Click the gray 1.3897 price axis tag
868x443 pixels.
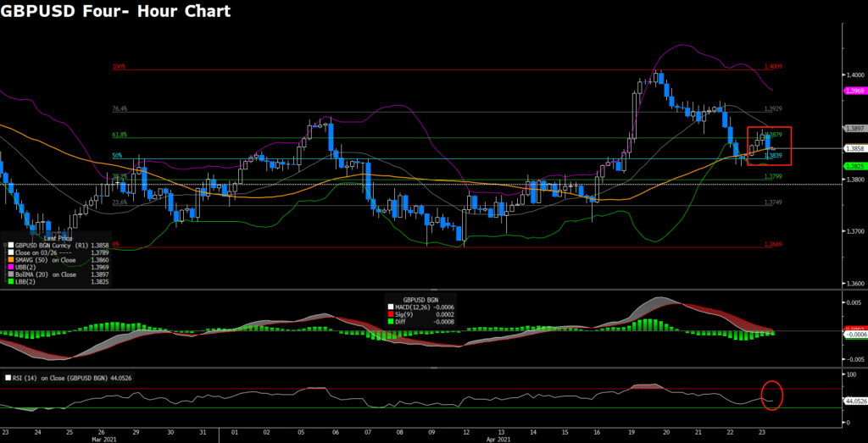click(854, 128)
